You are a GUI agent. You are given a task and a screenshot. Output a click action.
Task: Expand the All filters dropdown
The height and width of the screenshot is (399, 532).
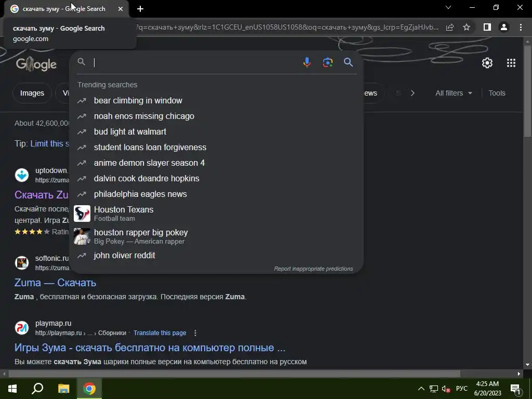pyautogui.click(x=454, y=93)
